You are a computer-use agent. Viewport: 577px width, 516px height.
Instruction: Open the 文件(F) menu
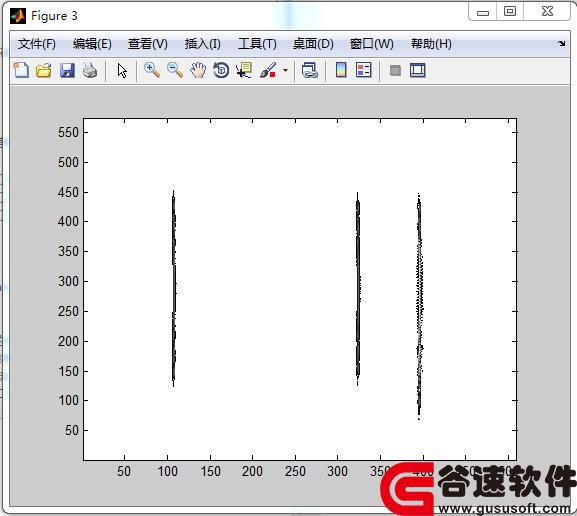[36, 44]
